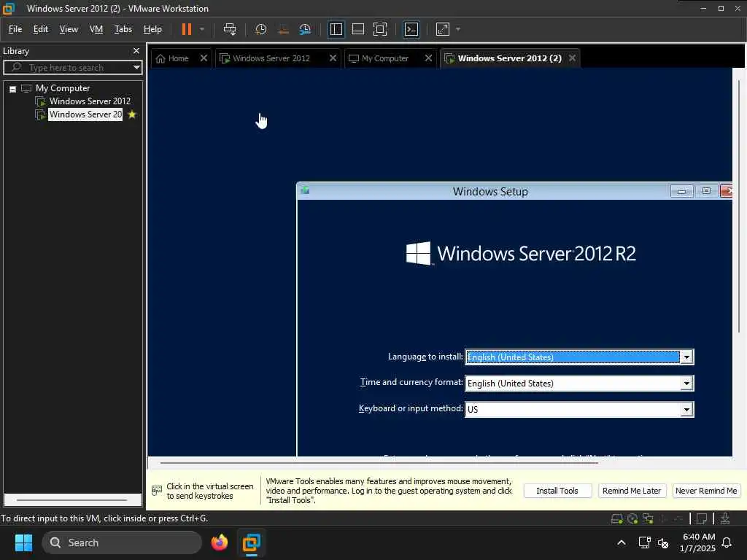Click the hard disk status bar icon

click(616, 518)
